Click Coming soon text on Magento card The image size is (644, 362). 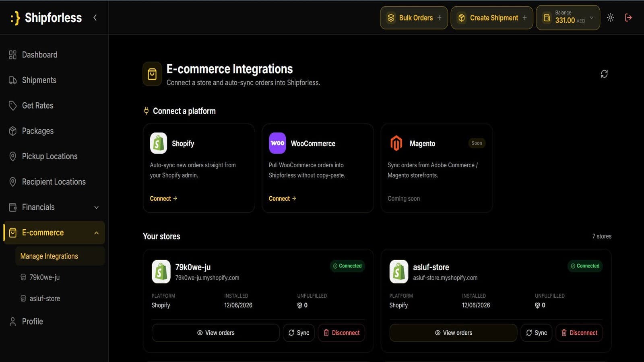pyautogui.click(x=404, y=198)
